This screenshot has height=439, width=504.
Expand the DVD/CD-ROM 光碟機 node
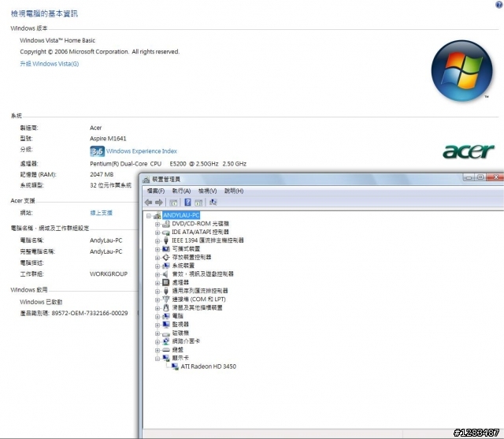(x=157, y=224)
